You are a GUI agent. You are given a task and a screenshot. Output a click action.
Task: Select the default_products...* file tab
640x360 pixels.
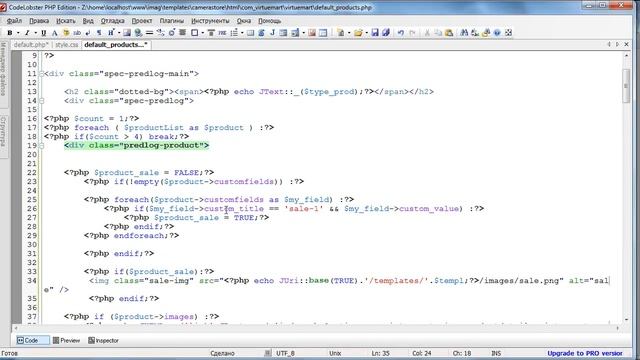(116, 45)
